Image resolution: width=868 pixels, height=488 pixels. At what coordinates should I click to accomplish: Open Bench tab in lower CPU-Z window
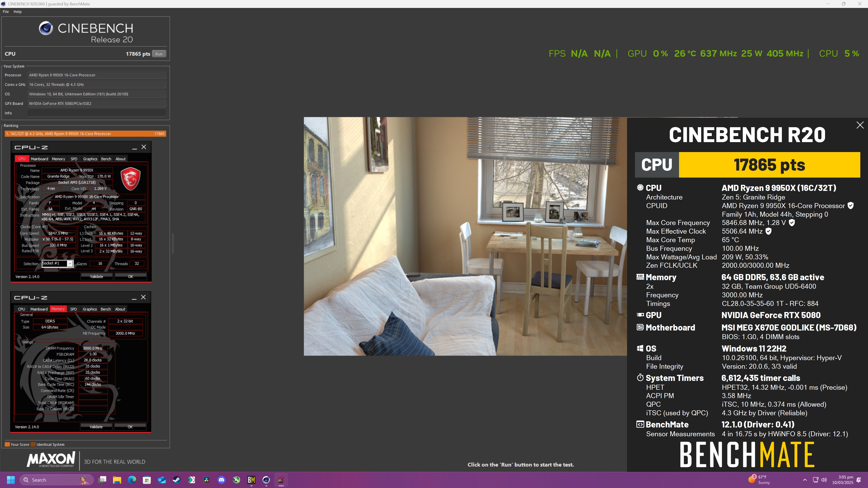[106, 309]
